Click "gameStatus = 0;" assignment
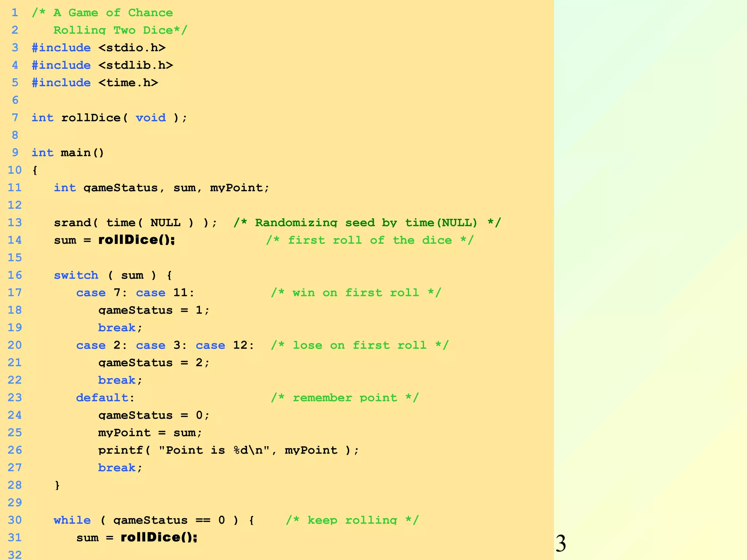This screenshot has height=560, width=747. 154,415
